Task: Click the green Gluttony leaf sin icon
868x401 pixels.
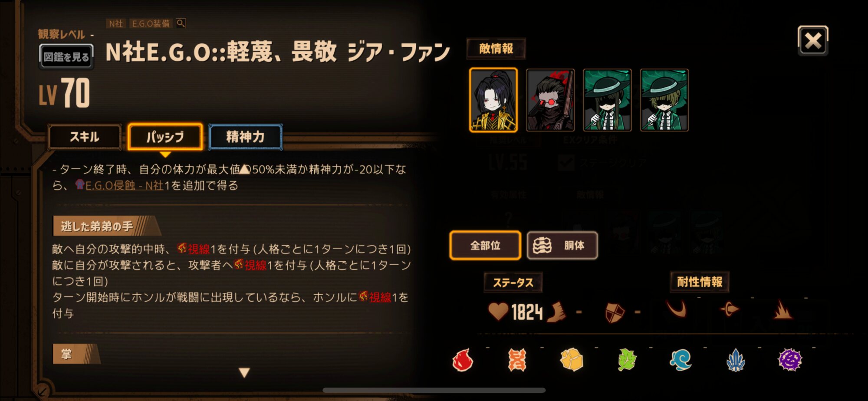Action: (627, 360)
